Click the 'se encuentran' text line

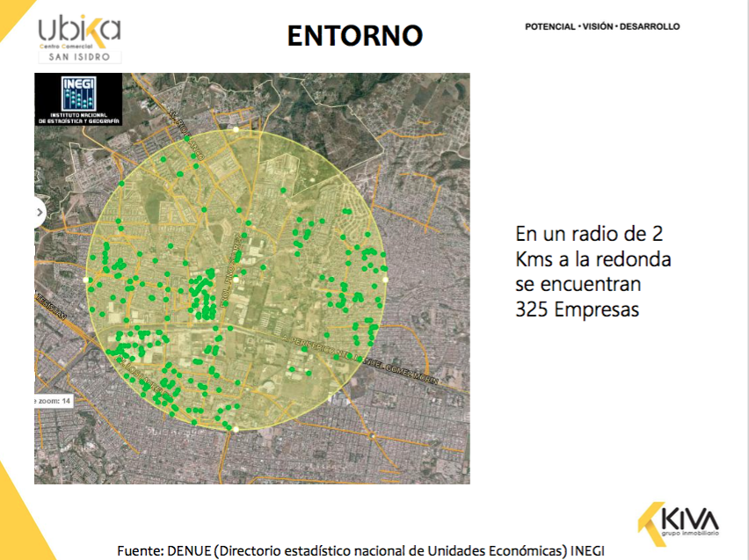[578, 284]
